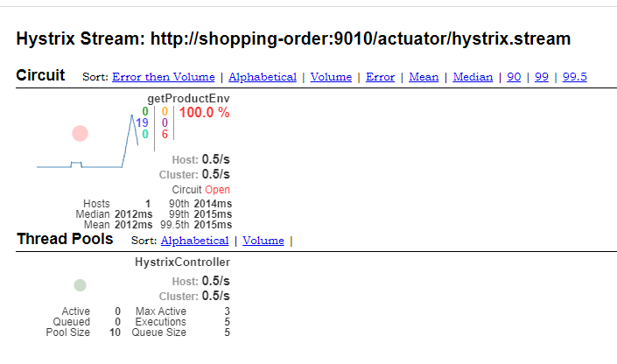Click the Median 2012ms value
This screenshot has height=364, width=617.
[133, 214]
